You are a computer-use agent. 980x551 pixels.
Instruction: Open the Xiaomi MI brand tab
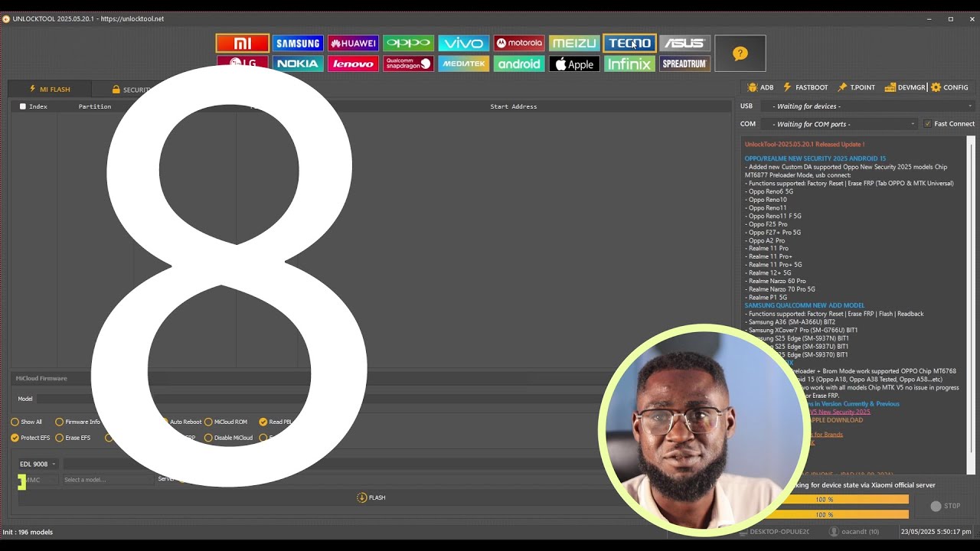pos(242,44)
